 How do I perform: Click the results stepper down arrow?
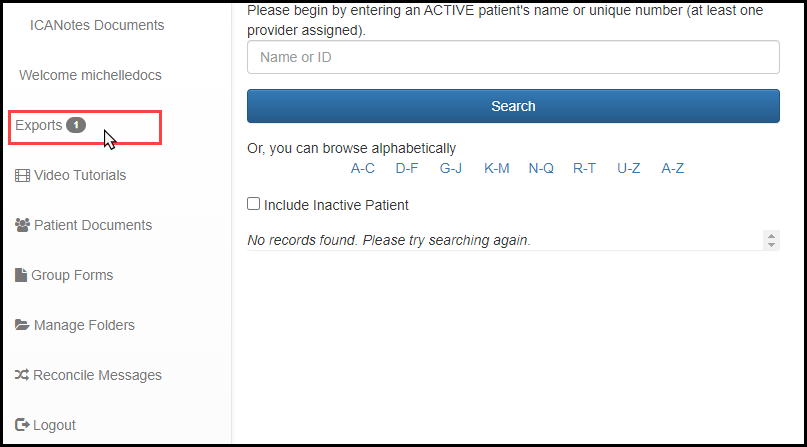[771, 245]
